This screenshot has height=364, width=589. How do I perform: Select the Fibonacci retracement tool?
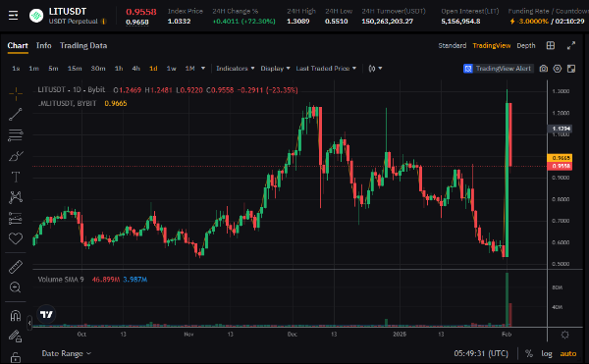tap(16, 135)
